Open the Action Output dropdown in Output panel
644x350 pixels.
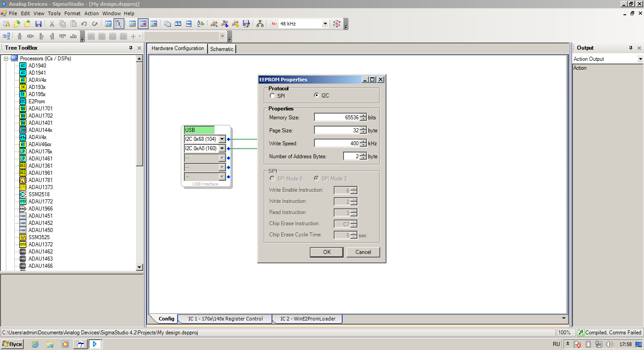[x=640, y=59]
